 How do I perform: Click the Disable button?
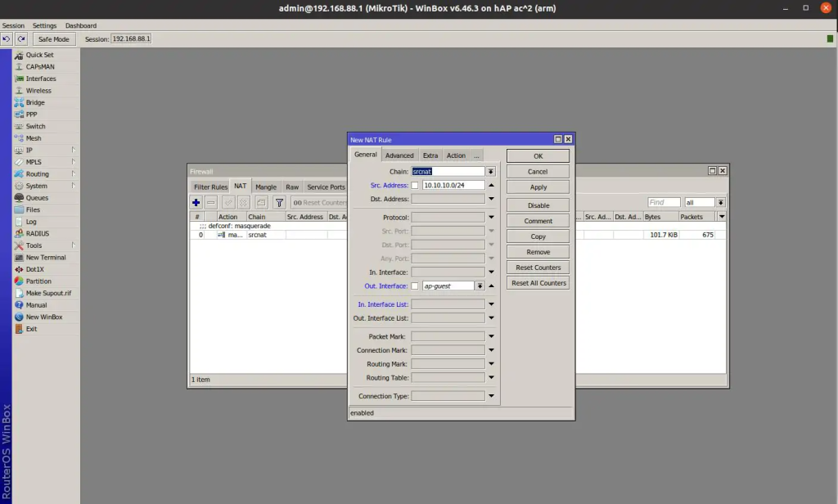[x=538, y=205]
